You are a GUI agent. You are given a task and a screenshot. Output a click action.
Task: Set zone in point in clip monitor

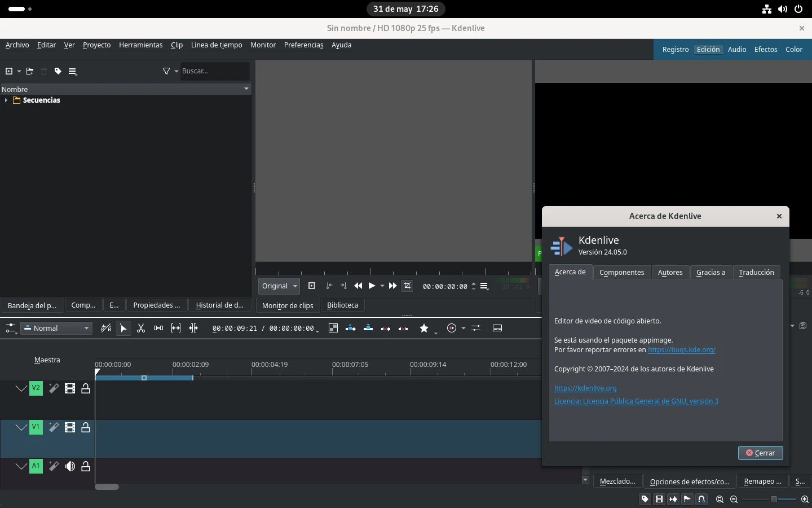point(329,286)
